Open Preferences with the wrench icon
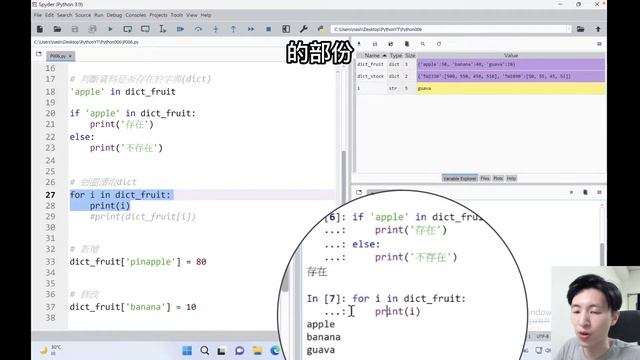 tap(303, 29)
